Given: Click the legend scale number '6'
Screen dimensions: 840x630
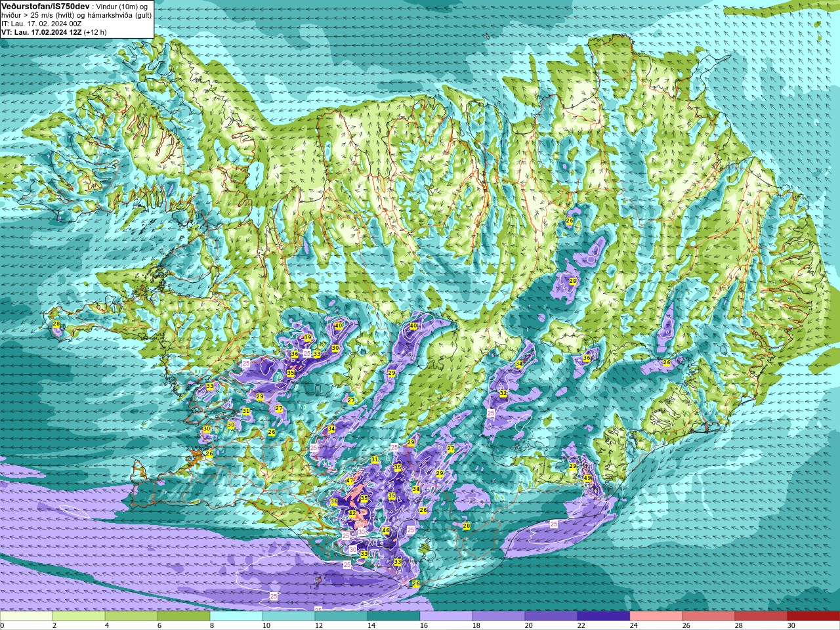Looking at the screenshot, I should click(x=159, y=625).
